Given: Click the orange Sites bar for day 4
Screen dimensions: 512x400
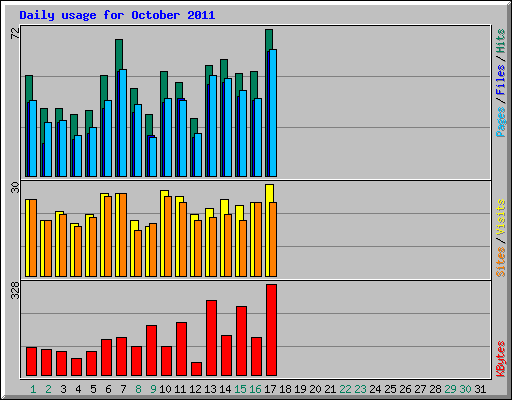Looking at the screenshot, I should (78, 251).
